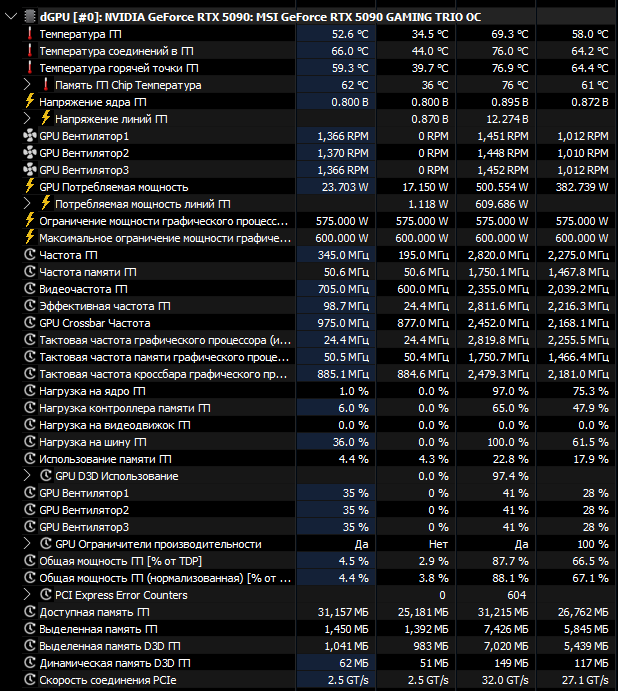
Task: Click fan icon beside GPU Вентилятор1 RPM row
Action: coord(30,136)
